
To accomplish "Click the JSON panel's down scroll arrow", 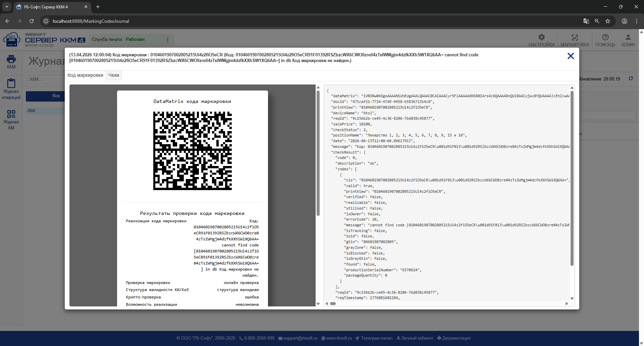I will pyautogui.click(x=572, y=298).
